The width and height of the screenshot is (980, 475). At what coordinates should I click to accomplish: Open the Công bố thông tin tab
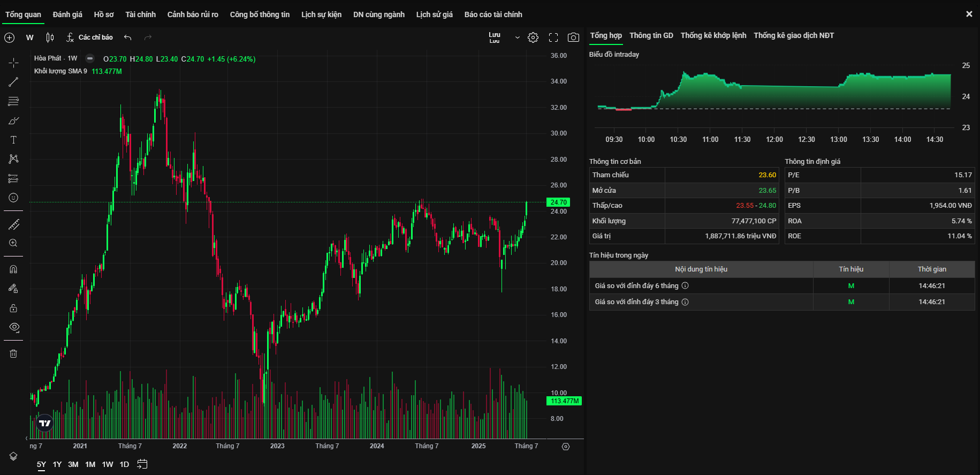[x=260, y=14]
